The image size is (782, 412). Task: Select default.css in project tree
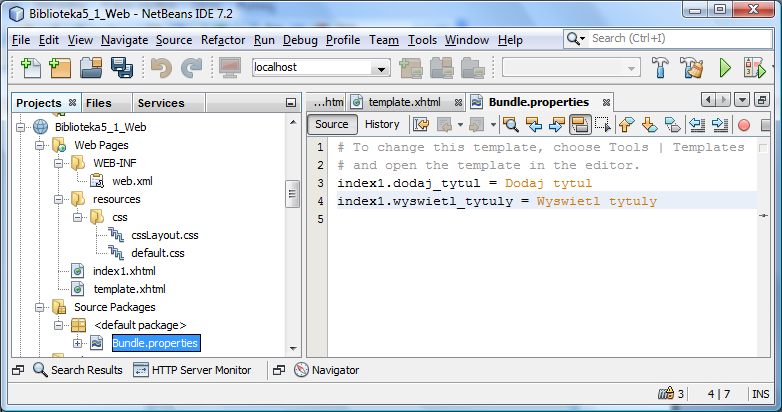(x=158, y=253)
